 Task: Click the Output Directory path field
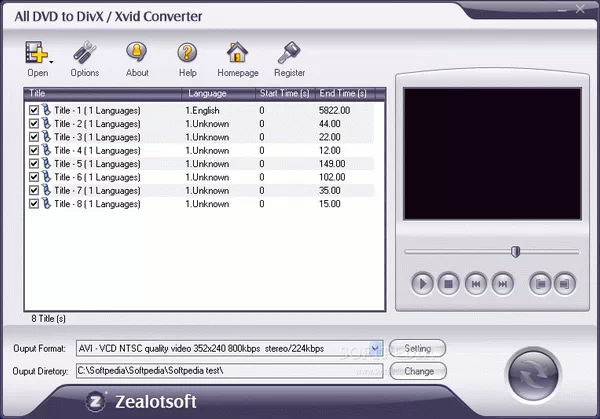pyautogui.click(x=230, y=371)
